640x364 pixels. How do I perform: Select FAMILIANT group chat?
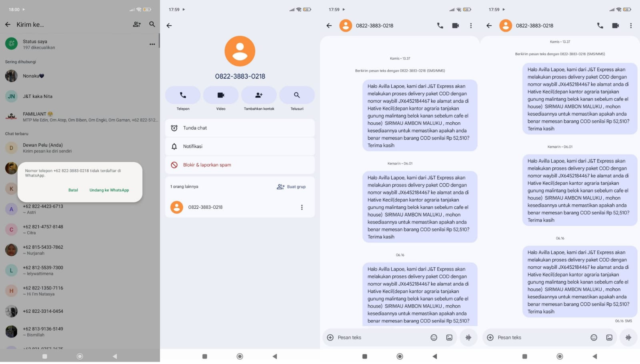click(x=80, y=117)
